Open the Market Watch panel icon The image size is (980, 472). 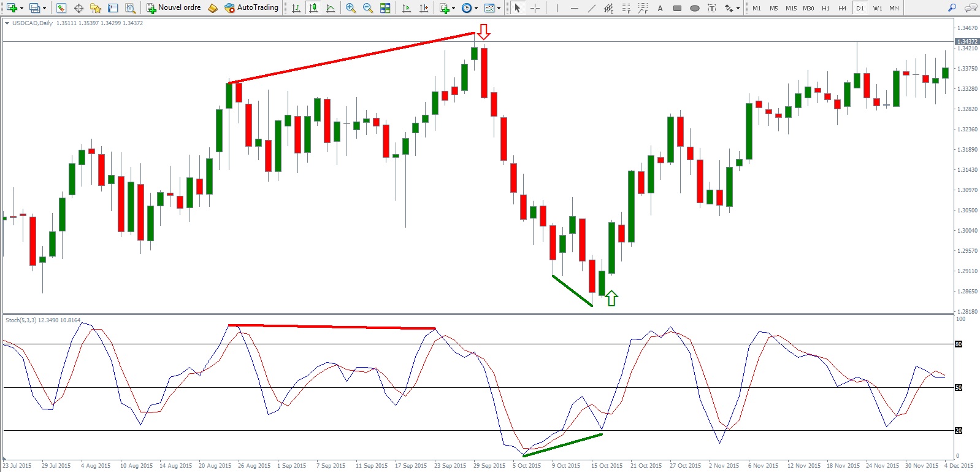[61, 8]
